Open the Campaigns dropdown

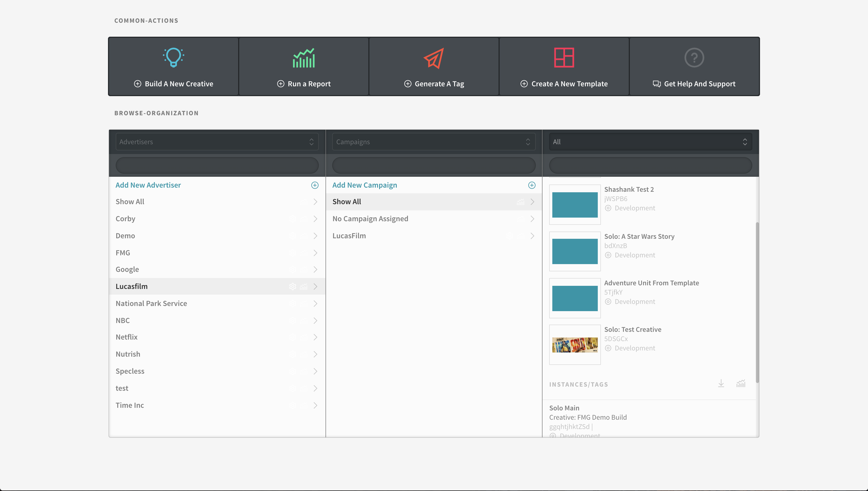(x=434, y=142)
